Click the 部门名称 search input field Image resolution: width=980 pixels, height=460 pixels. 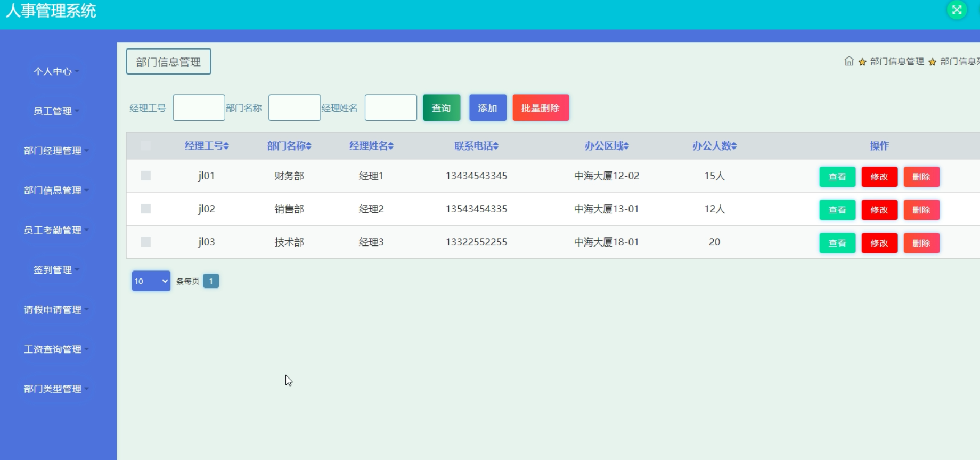pyautogui.click(x=295, y=108)
